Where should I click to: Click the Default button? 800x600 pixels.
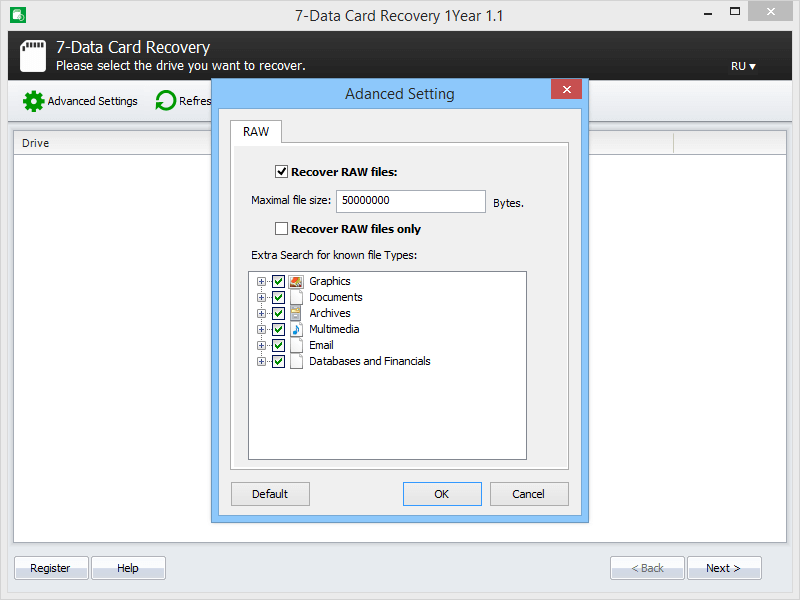click(x=270, y=494)
